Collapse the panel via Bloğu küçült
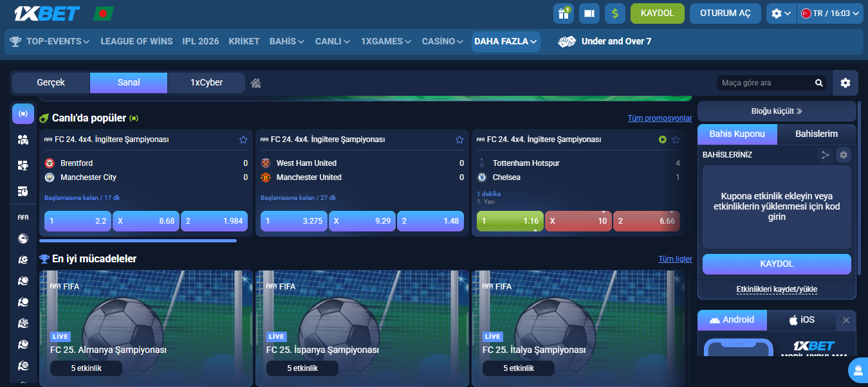Image resolution: width=868 pixels, height=387 pixels. pyautogui.click(x=777, y=111)
